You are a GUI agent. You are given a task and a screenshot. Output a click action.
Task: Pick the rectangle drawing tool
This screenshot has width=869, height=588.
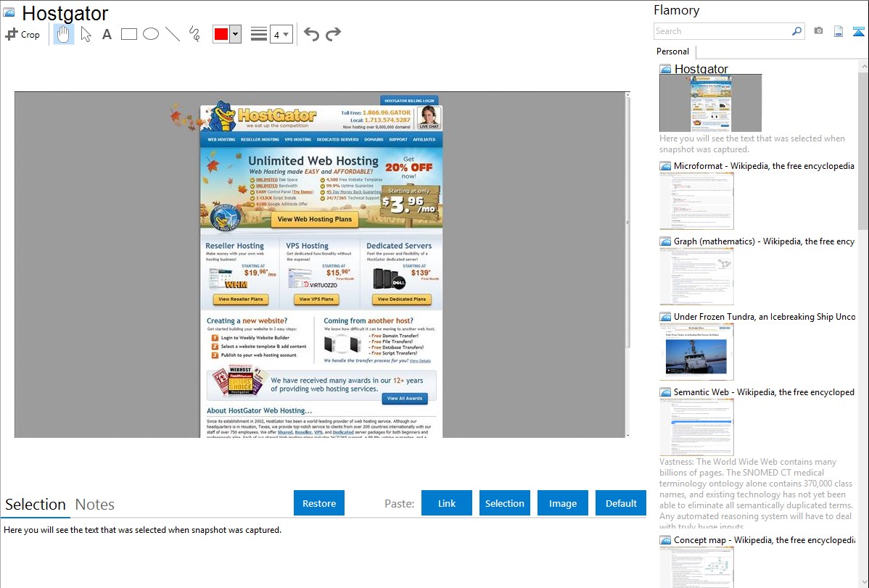point(128,34)
